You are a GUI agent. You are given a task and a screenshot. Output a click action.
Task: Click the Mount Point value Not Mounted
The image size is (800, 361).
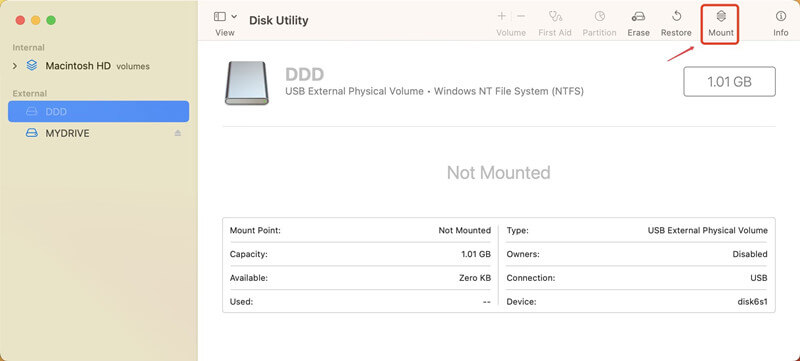464,230
